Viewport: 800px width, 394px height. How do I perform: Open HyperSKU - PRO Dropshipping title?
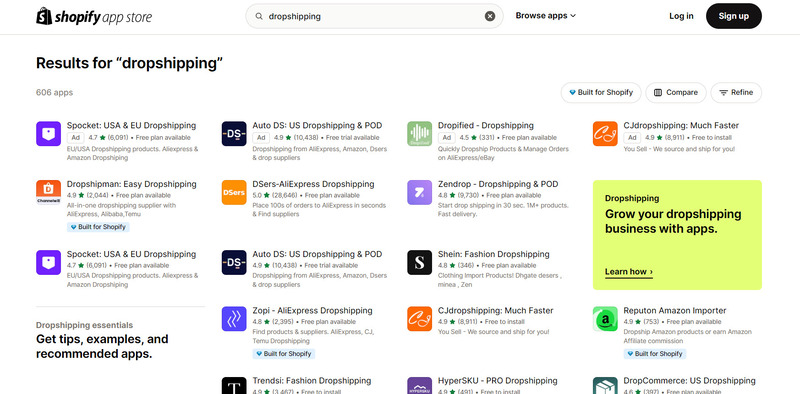pyautogui.click(x=497, y=381)
